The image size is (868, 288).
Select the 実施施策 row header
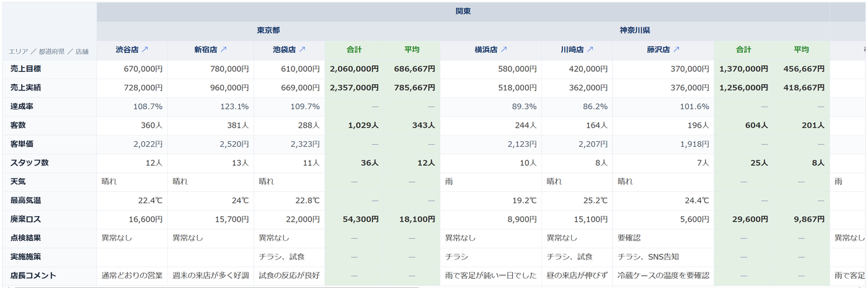tap(50, 257)
